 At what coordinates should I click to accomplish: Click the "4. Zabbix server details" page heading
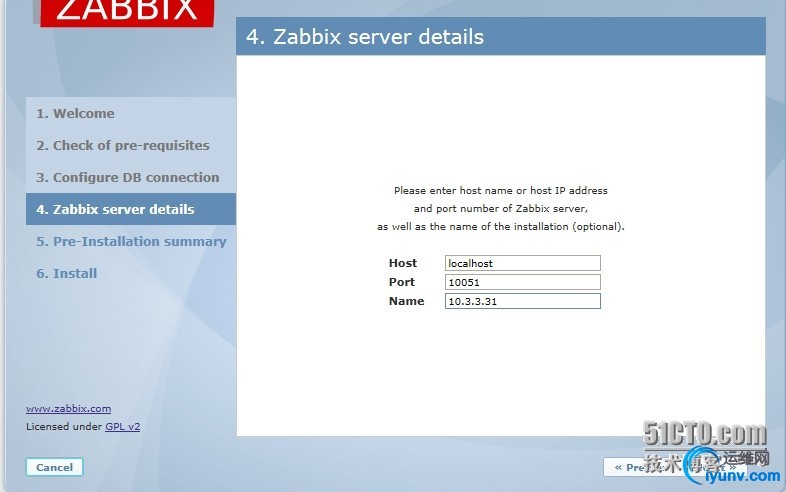click(x=365, y=37)
